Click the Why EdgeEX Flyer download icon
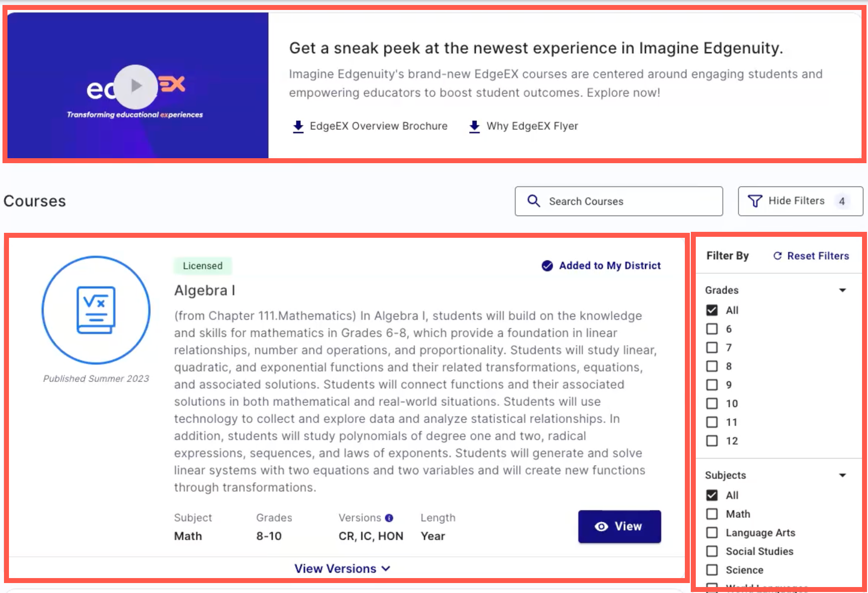 (474, 126)
